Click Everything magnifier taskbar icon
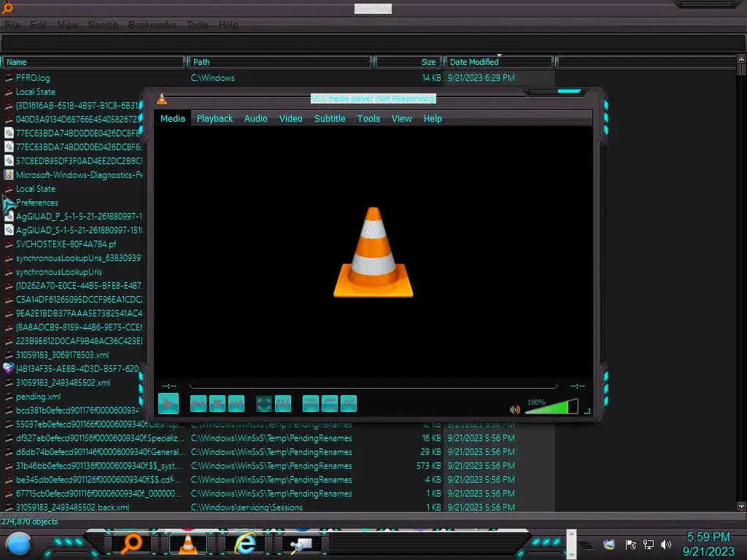Viewport: 747px width, 560px height. (x=131, y=543)
